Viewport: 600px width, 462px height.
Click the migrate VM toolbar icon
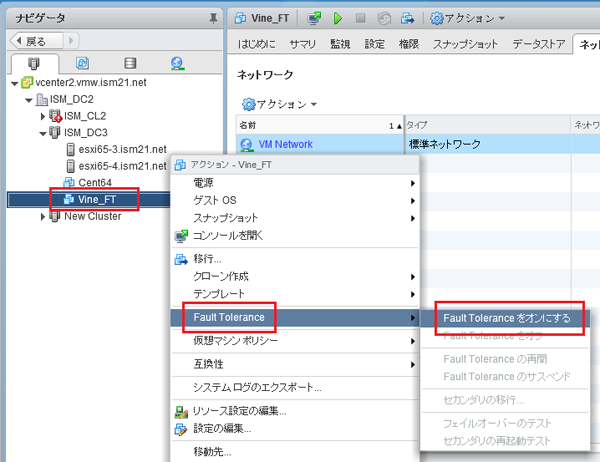[407, 18]
